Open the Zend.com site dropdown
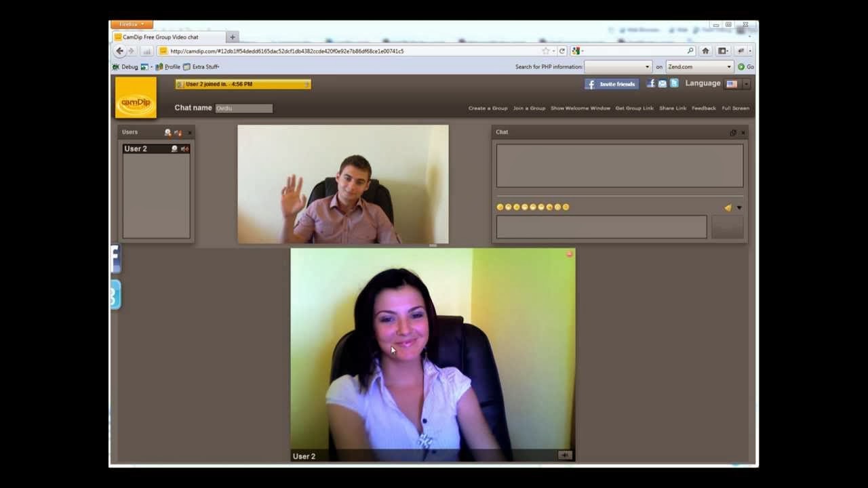Viewport: 868px width, 488px height. click(x=700, y=66)
